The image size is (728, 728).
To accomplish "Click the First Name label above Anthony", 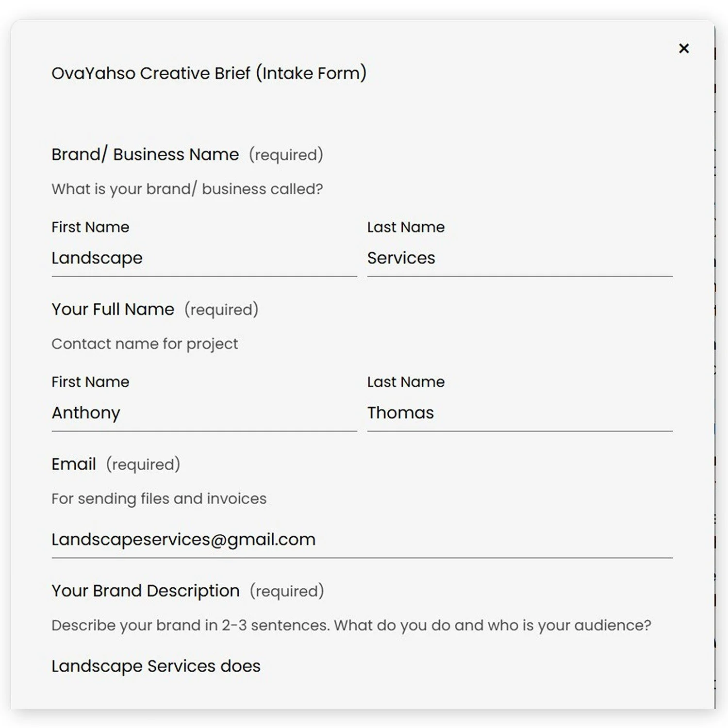I will (91, 382).
